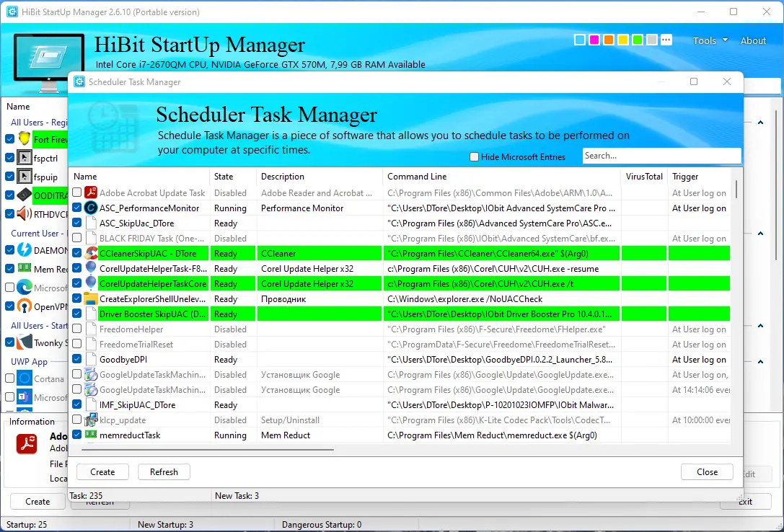Click Create button in main HiBit window
Viewport: 784px width, 532px height.
click(x=38, y=501)
